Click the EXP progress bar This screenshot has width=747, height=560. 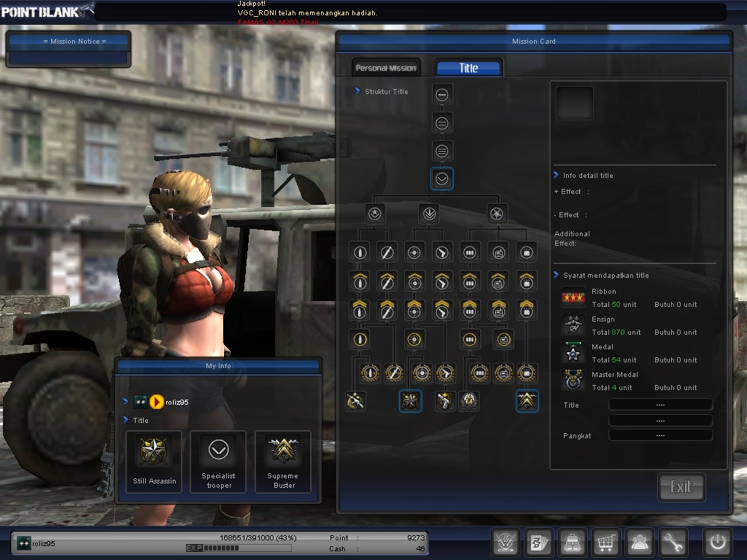[239, 548]
